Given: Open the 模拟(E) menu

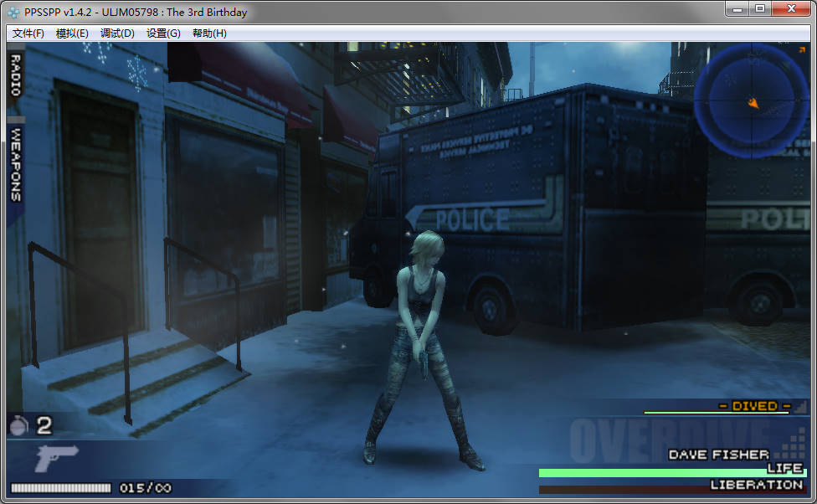Looking at the screenshot, I should 72,33.
